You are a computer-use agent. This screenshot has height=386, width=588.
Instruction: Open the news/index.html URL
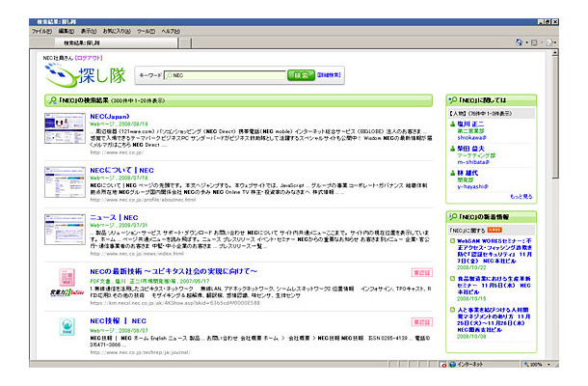(x=137, y=254)
